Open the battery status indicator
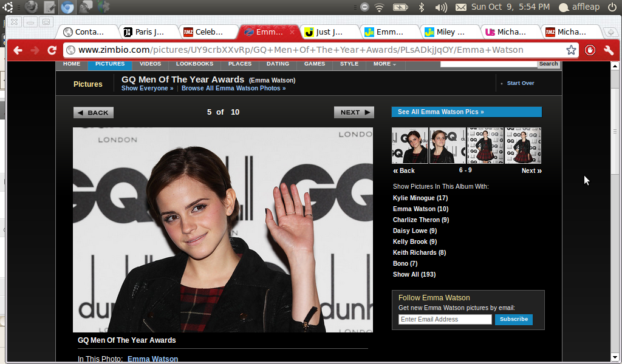Viewport: 622px width, 364px height. point(400,7)
